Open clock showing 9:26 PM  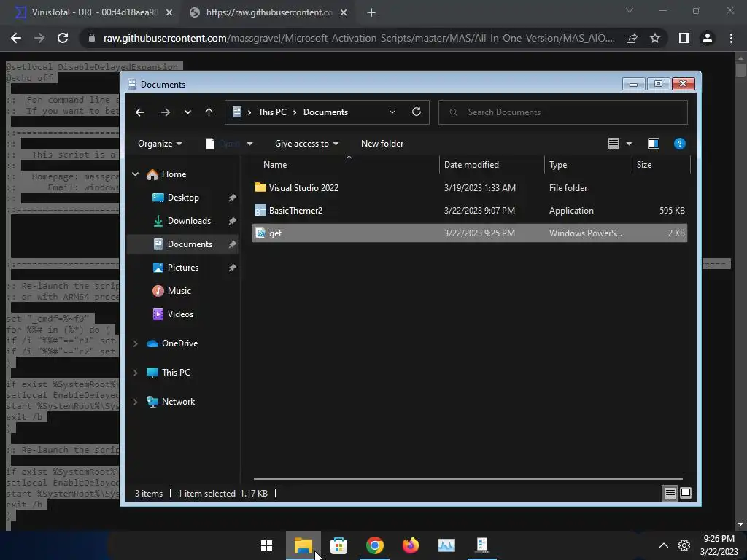click(x=719, y=545)
